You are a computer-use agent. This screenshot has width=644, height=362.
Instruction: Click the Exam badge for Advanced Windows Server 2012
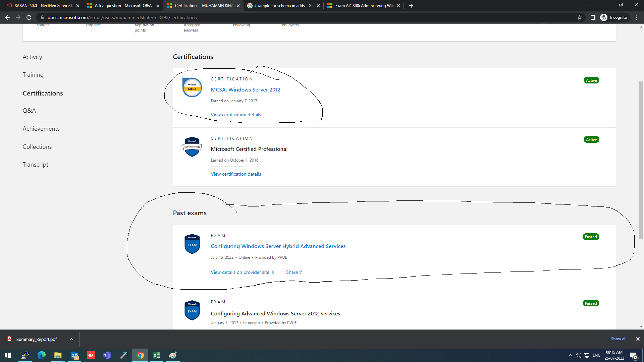tap(192, 310)
